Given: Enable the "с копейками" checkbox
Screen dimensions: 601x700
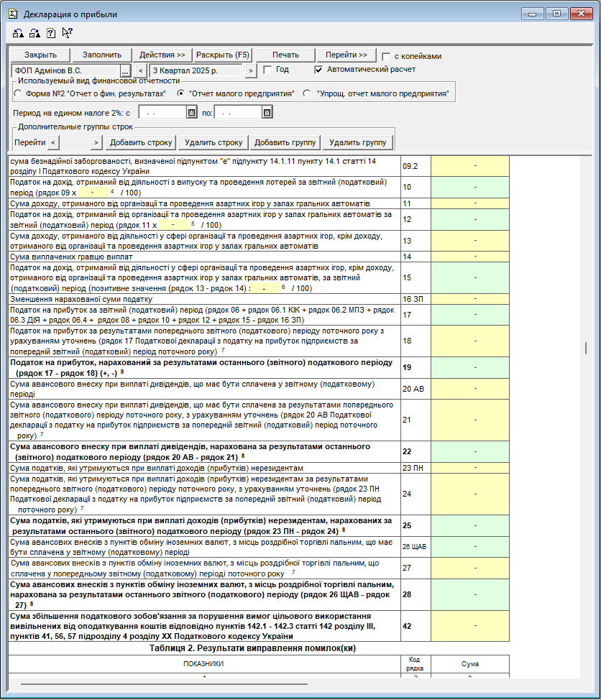Looking at the screenshot, I should (x=387, y=56).
